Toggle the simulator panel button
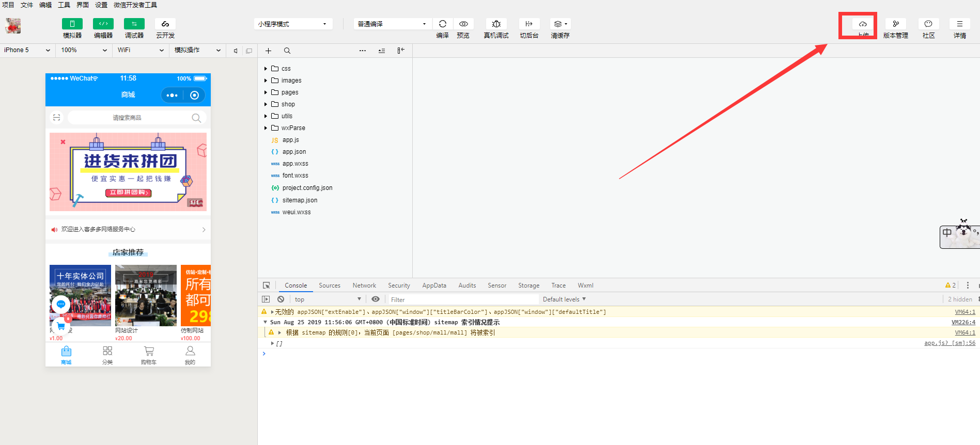This screenshot has width=980, height=445. click(x=72, y=24)
